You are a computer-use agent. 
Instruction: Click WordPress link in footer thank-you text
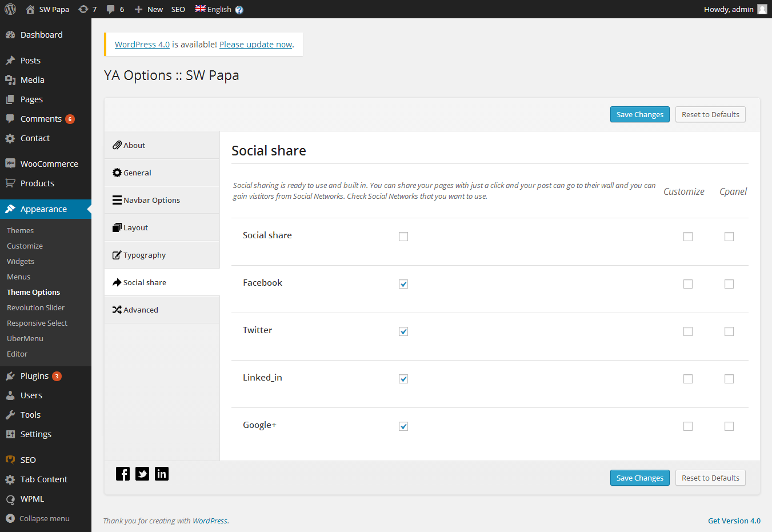point(210,521)
